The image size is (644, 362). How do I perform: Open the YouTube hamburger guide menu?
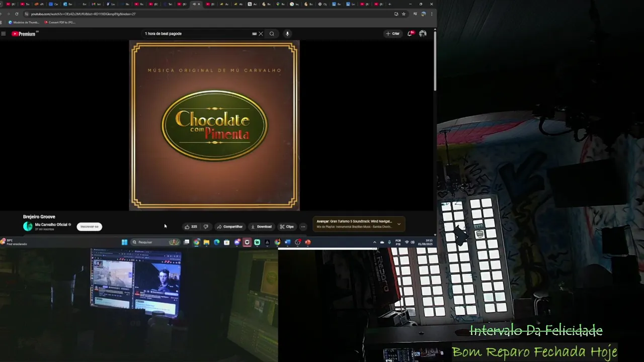coord(4,34)
